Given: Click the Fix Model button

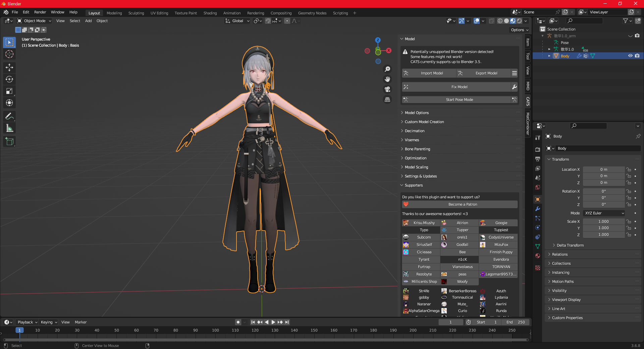Looking at the screenshot, I should pyautogui.click(x=457, y=87).
